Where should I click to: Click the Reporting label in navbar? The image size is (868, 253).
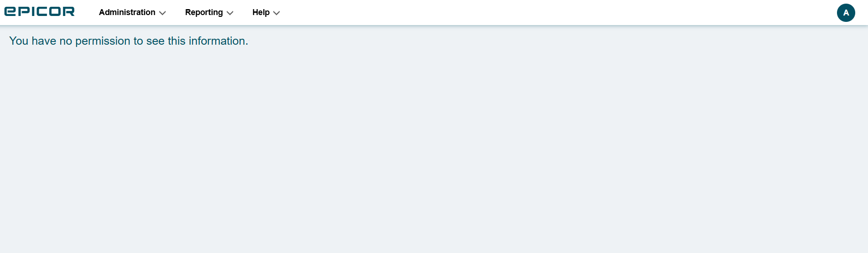pyautogui.click(x=204, y=12)
